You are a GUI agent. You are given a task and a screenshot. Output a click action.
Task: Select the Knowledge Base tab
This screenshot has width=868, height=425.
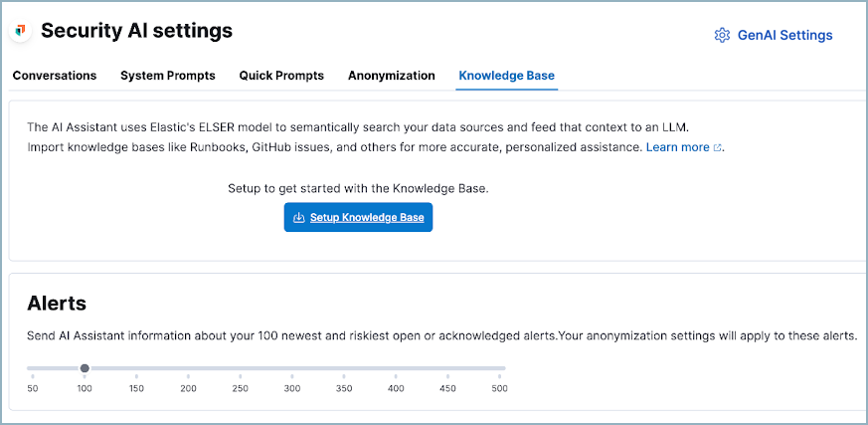pyautogui.click(x=506, y=76)
